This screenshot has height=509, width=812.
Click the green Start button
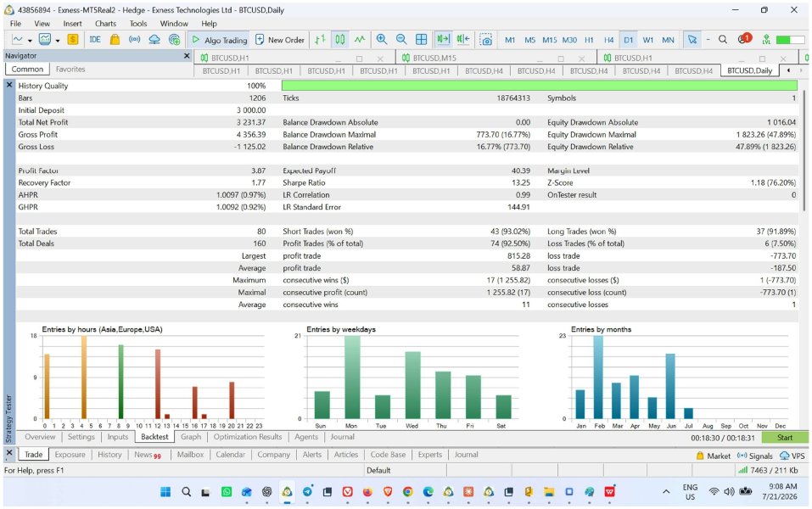pyautogui.click(x=785, y=438)
